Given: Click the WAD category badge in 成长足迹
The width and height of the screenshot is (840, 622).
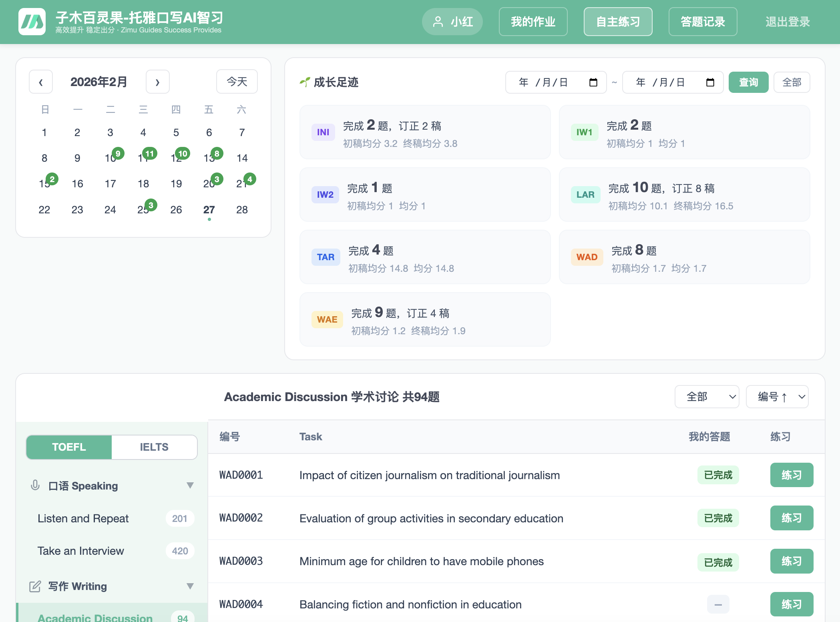Looking at the screenshot, I should pos(587,257).
